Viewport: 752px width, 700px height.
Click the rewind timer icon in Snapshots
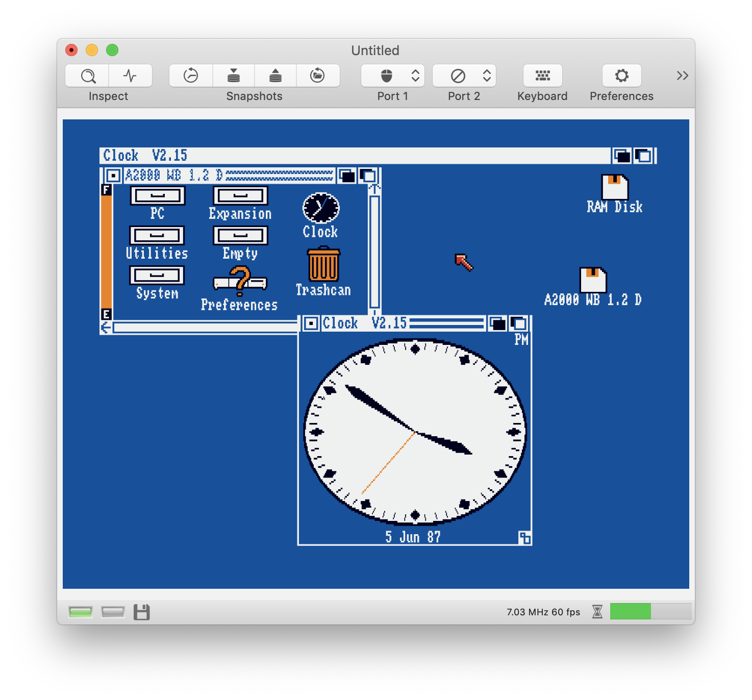click(191, 76)
